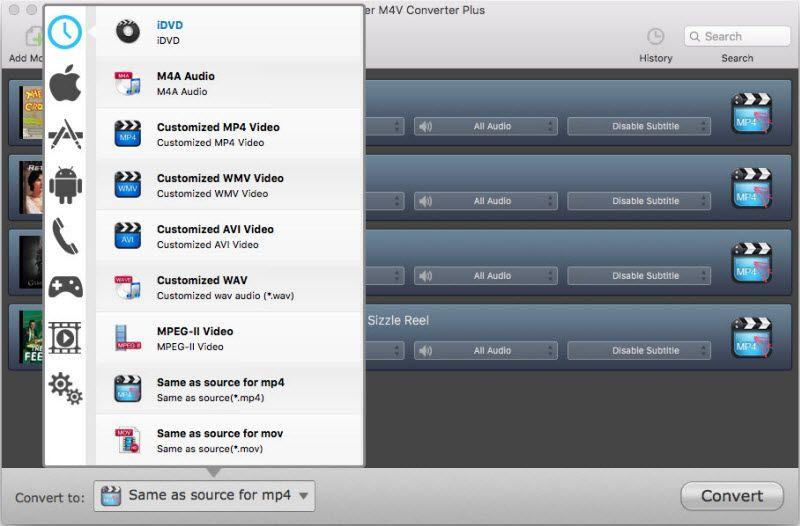The image size is (800, 526).
Task: Choose MPEG-II Video format
Action: pos(230,338)
